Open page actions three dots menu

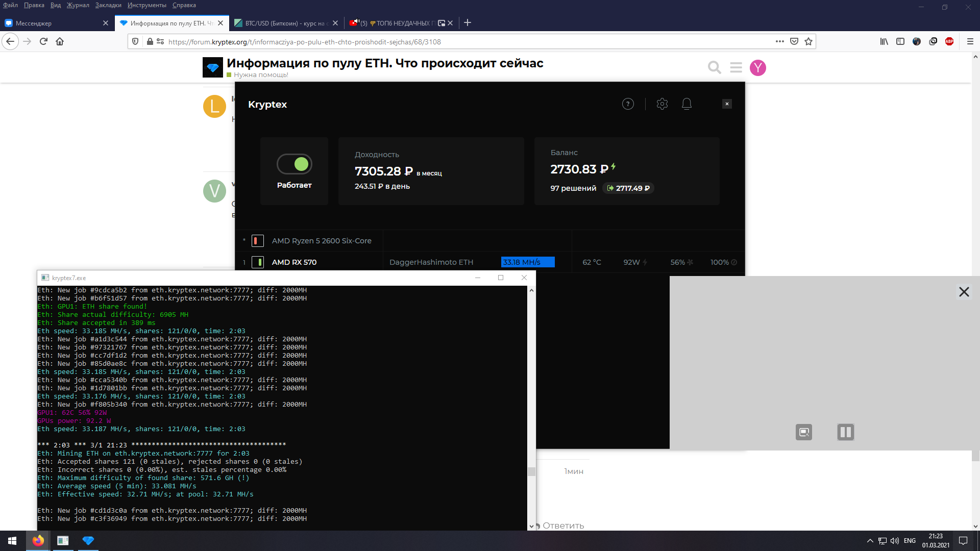click(x=780, y=41)
